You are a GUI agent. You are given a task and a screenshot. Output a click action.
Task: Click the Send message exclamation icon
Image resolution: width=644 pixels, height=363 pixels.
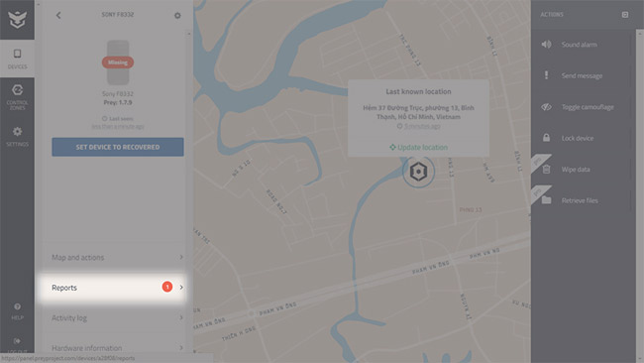click(x=546, y=74)
